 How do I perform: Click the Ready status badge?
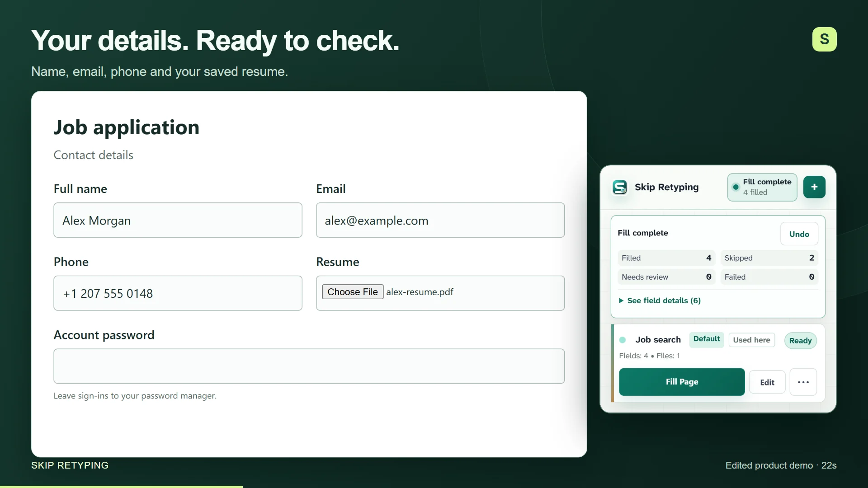pos(801,340)
